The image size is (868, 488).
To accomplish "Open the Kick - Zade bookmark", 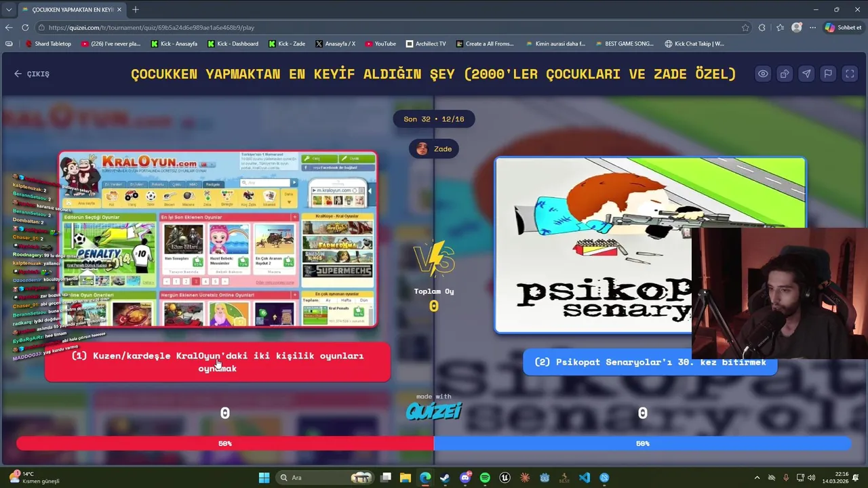I will point(287,44).
